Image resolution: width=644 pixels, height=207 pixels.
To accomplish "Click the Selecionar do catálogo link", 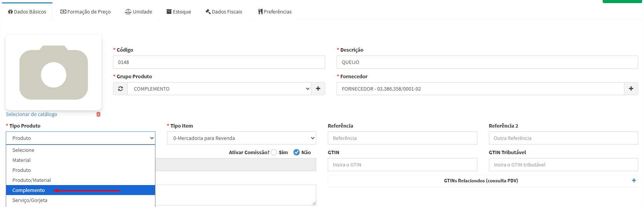I will click(x=31, y=114).
